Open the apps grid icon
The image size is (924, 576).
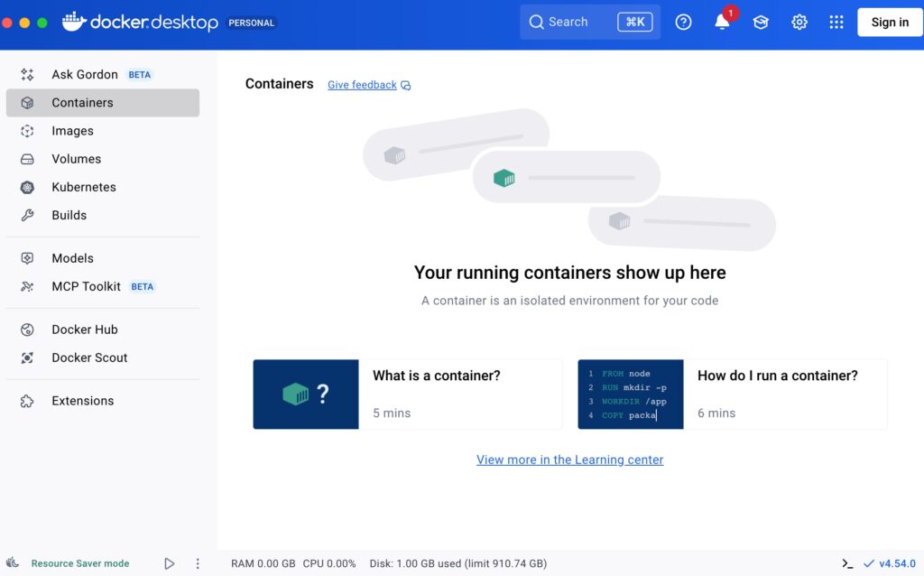click(836, 23)
